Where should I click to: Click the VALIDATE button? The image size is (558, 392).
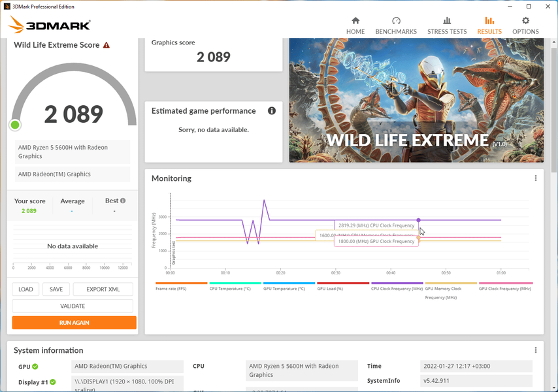coord(73,306)
